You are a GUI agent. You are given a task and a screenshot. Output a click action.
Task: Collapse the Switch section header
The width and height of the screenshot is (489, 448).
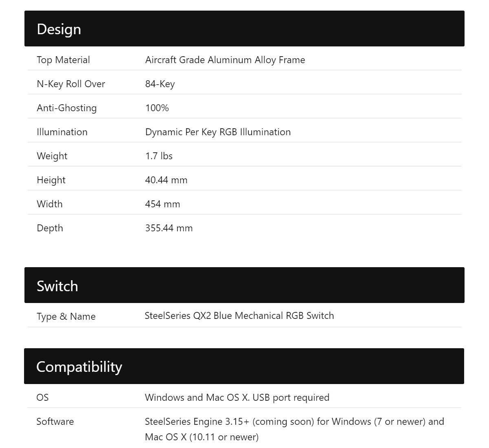click(244, 285)
